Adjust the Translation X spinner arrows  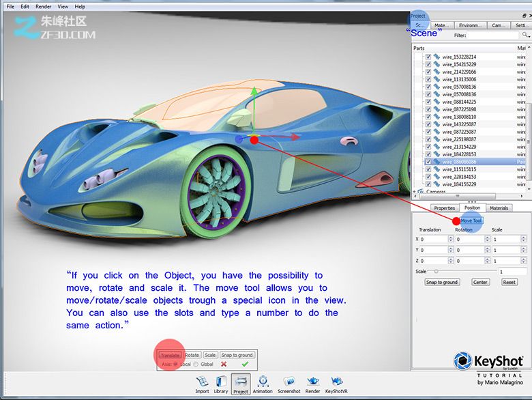pyautogui.click(x=451, y=239)
